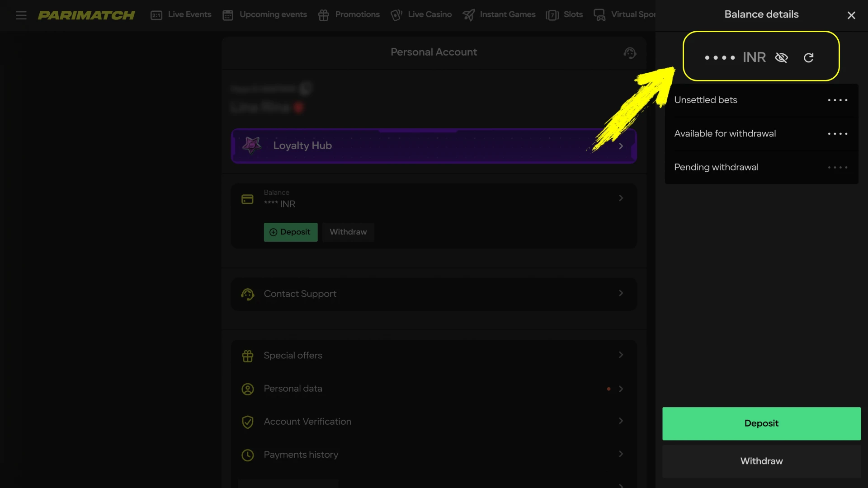This screenshot has width=868, height=488.
Task: Click the Loyalty Hub star icon
Action: pyautogui.click(x=251, y=145)
